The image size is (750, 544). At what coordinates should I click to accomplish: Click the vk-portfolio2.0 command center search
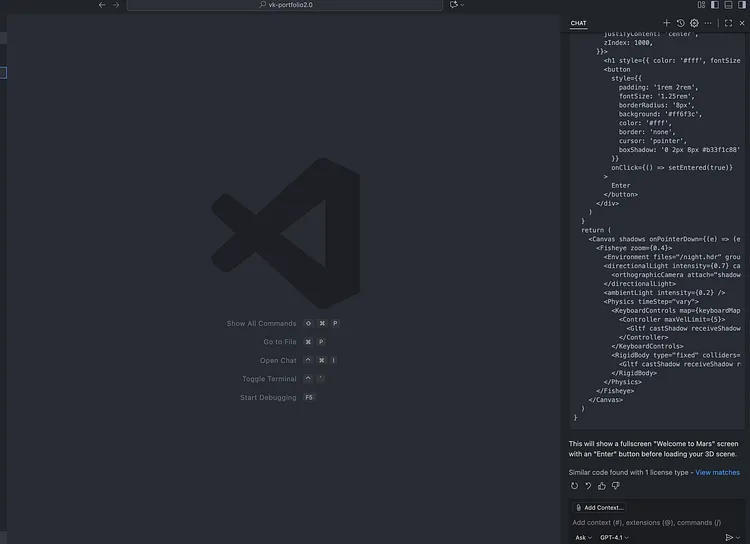coord(285,5)
